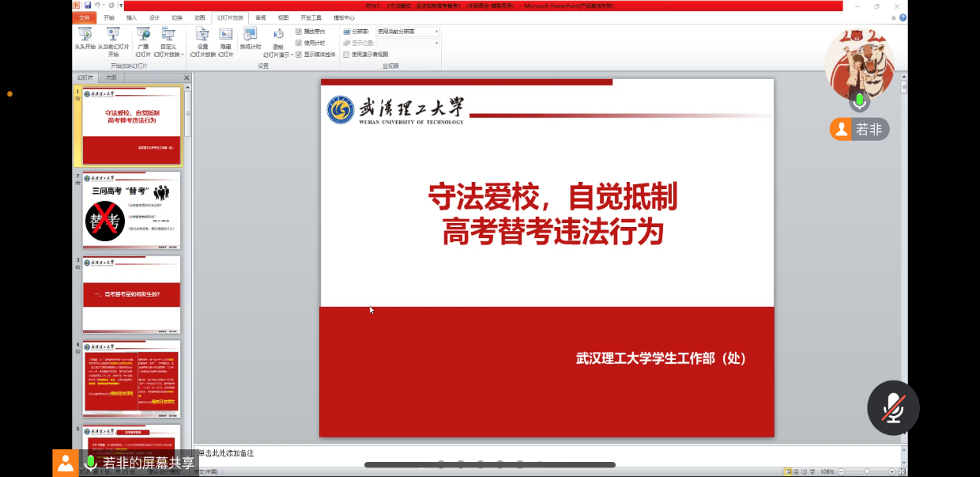
Task: Toggle Use Presenter View checkbox (使用演示者视图)
Action: click(x=346, y=55)
